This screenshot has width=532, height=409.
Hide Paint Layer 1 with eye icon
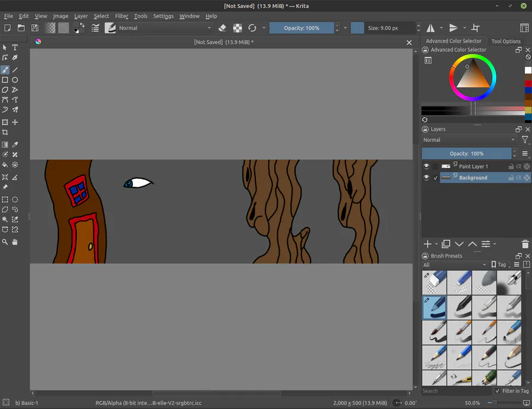[x=426, y=167]
